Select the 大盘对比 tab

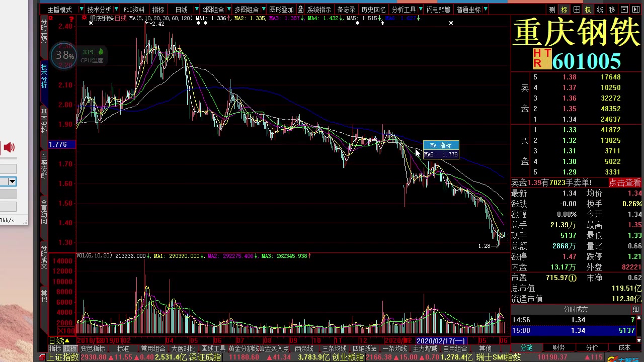point(183,348)
